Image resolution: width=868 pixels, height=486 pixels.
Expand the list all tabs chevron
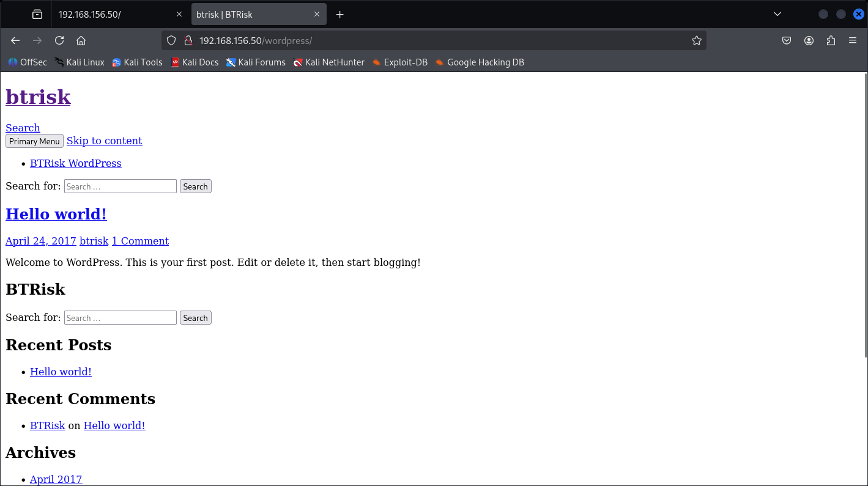point(777,14)
